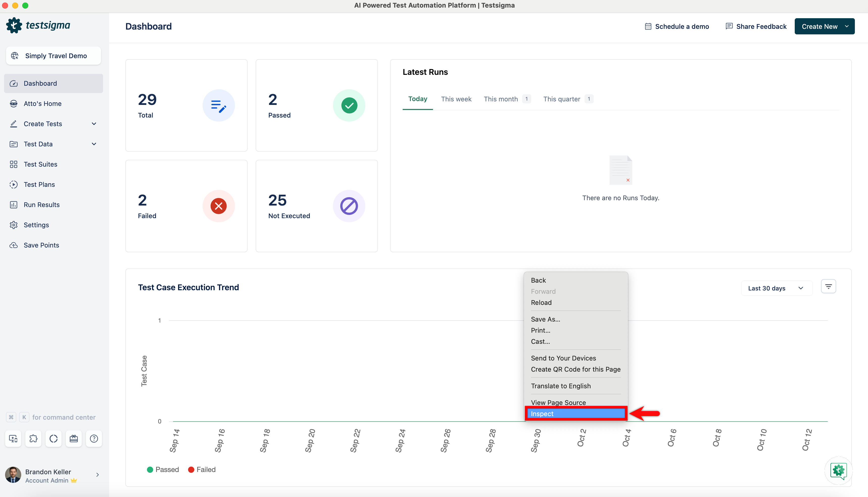Screen dimensions: 868x497
Task: Toggle Failed series in chart legend
Action: click(x=202, y=469)
